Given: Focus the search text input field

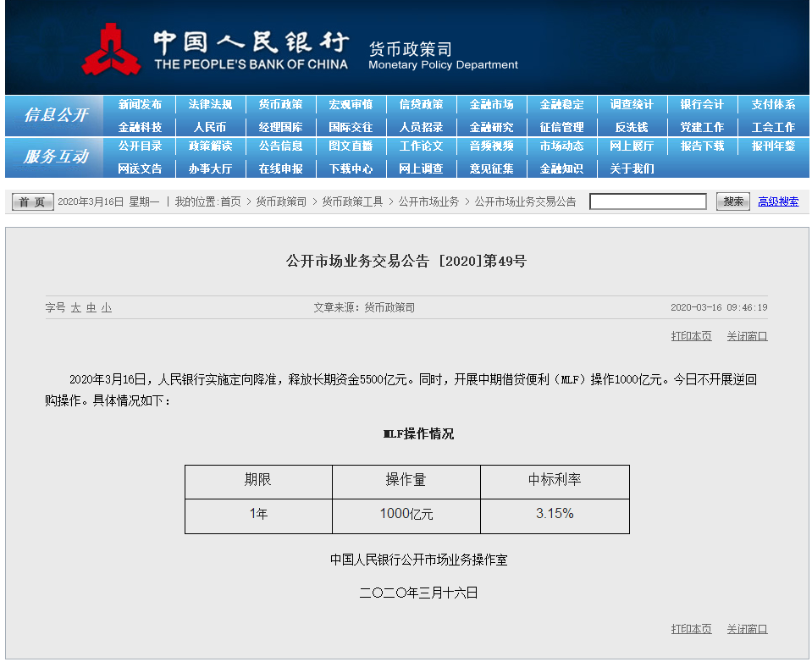Looking at the screenshot, I should point(648,201).
